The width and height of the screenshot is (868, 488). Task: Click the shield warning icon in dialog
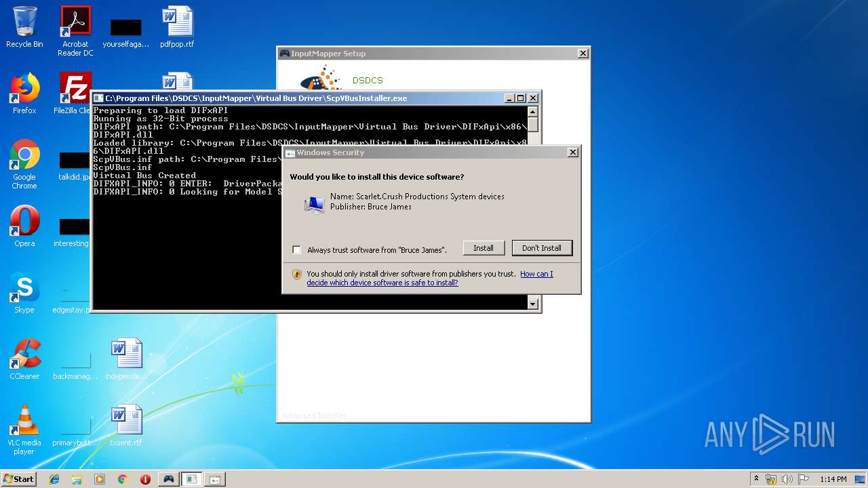pos(296,274)
